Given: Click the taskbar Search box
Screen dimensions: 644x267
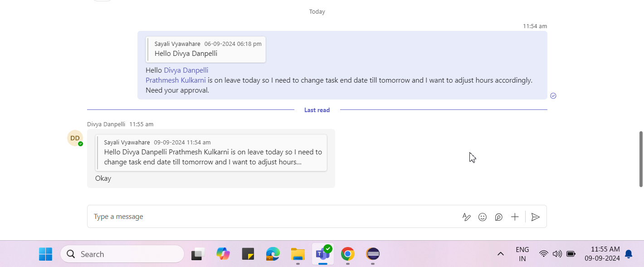Looking at the screenshot, I should point(122,254).
